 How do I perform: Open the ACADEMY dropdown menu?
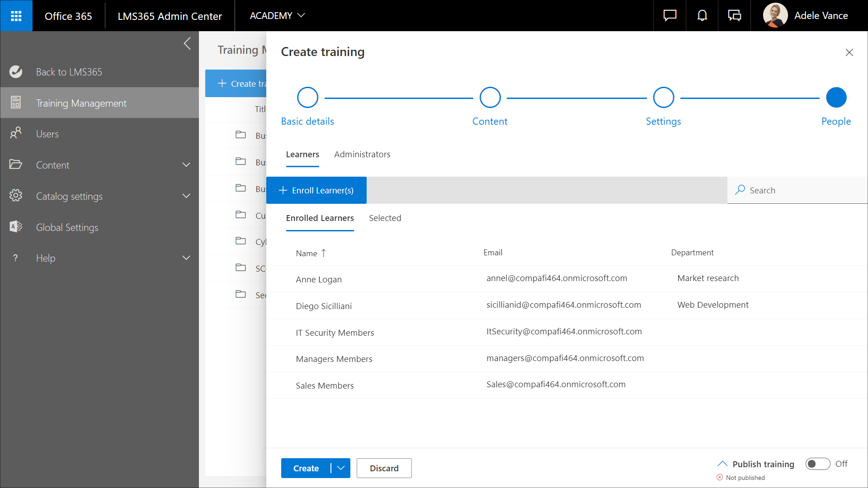[x=277, y=16]
